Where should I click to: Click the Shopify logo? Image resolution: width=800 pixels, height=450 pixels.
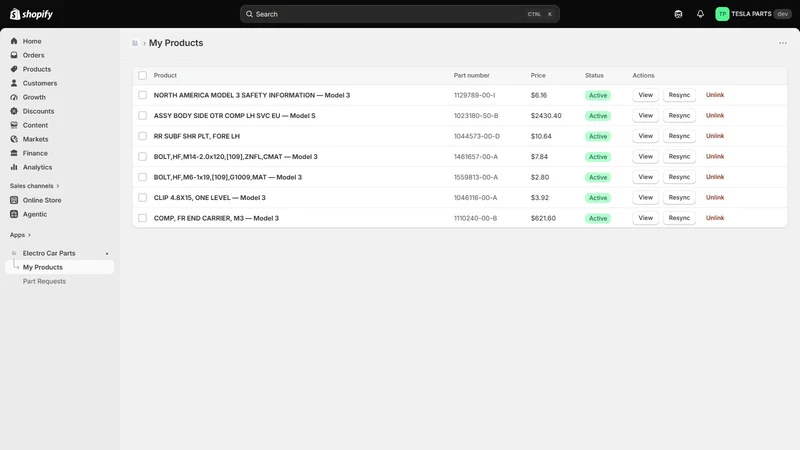point(31,14)
